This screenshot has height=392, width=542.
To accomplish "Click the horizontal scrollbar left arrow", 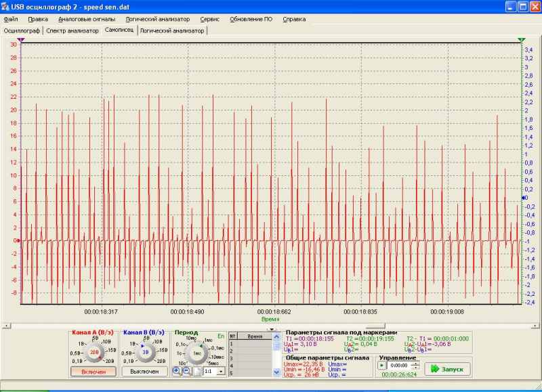I will point(7,326).
